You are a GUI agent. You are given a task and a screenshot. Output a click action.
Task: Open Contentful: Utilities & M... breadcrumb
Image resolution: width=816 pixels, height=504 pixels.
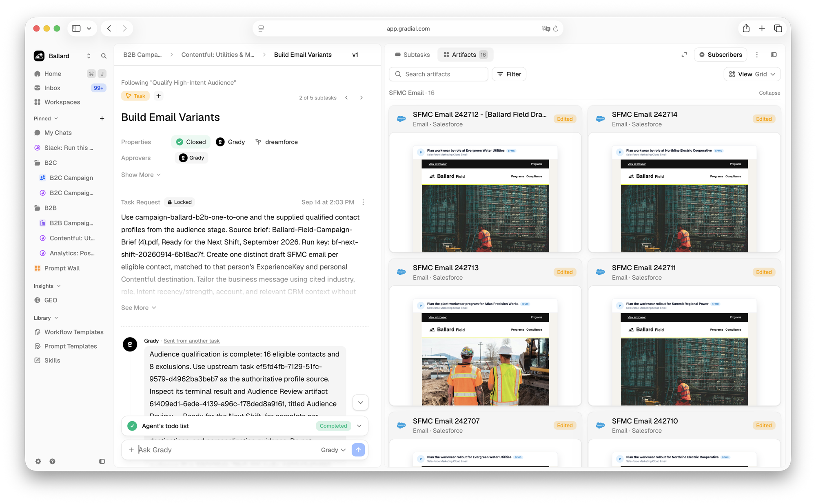[x=218, y=55]
